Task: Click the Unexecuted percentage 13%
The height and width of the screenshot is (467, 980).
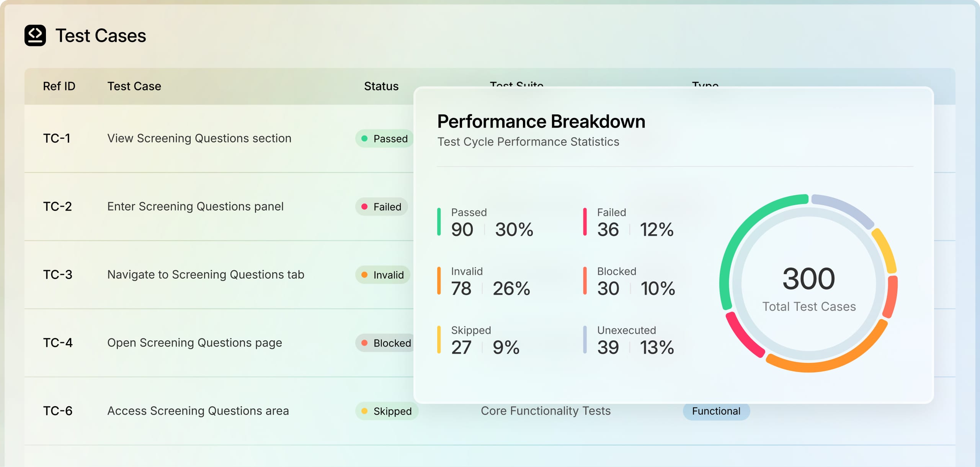Action: pos(657,348)
